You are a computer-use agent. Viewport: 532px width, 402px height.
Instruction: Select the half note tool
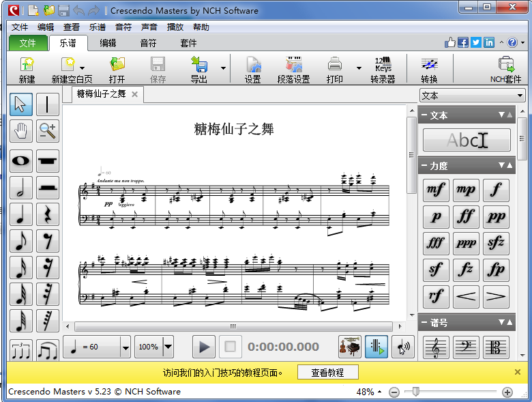coord(21,188)
